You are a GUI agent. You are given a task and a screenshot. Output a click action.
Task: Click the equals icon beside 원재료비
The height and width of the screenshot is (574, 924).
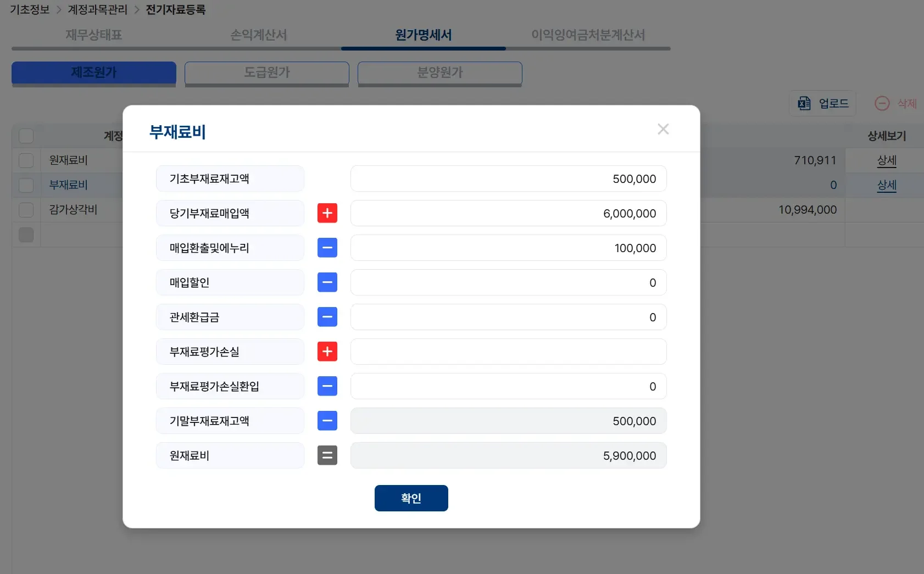pos(327,455)
